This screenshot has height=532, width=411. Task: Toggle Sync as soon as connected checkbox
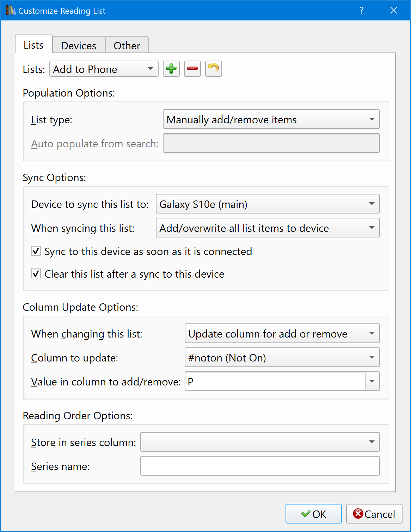pyautogui.click(x=36, y=251)
